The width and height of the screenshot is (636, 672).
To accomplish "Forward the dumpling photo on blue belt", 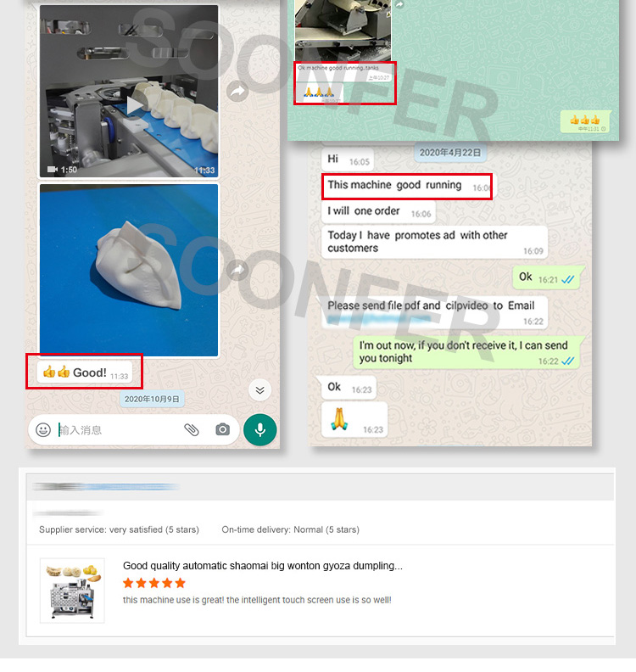I will [x=237, y=270].
